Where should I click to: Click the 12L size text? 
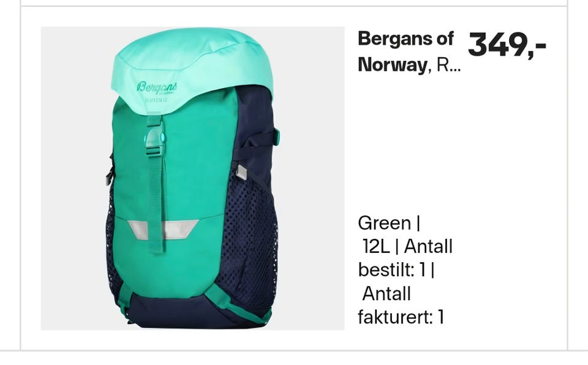376,246
